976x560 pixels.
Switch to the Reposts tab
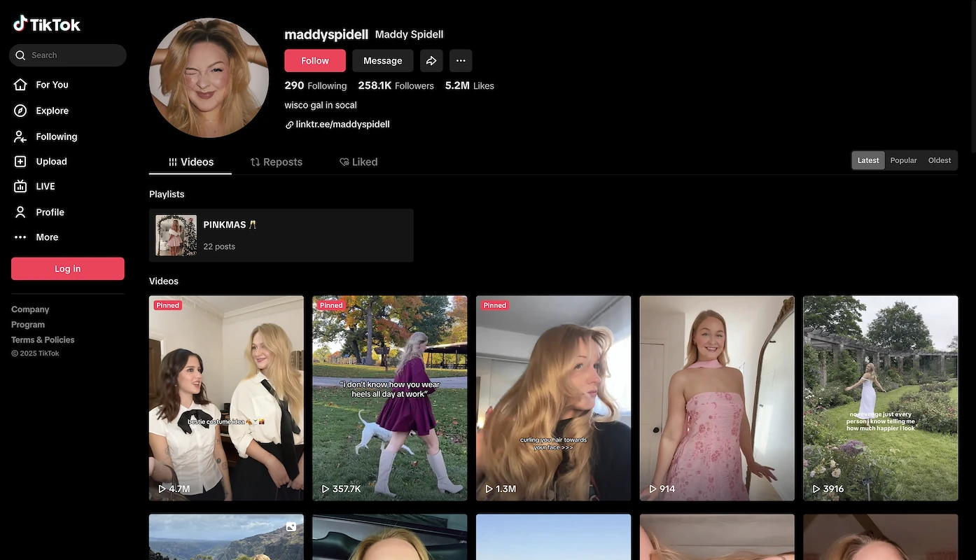coord(276,162)
